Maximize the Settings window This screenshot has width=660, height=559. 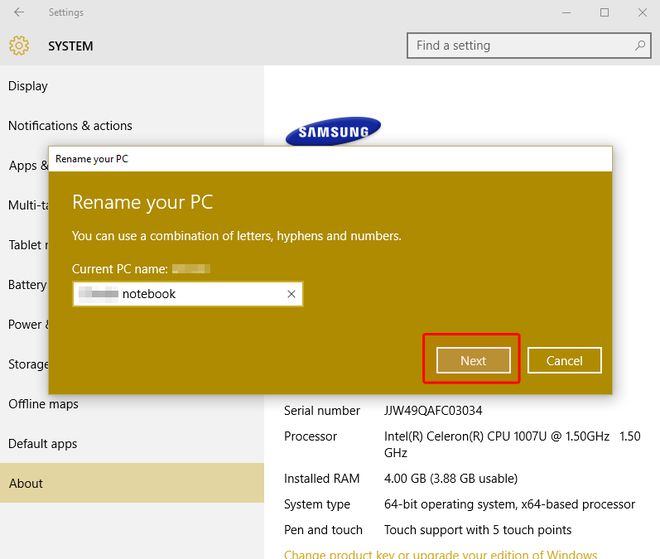604,13
